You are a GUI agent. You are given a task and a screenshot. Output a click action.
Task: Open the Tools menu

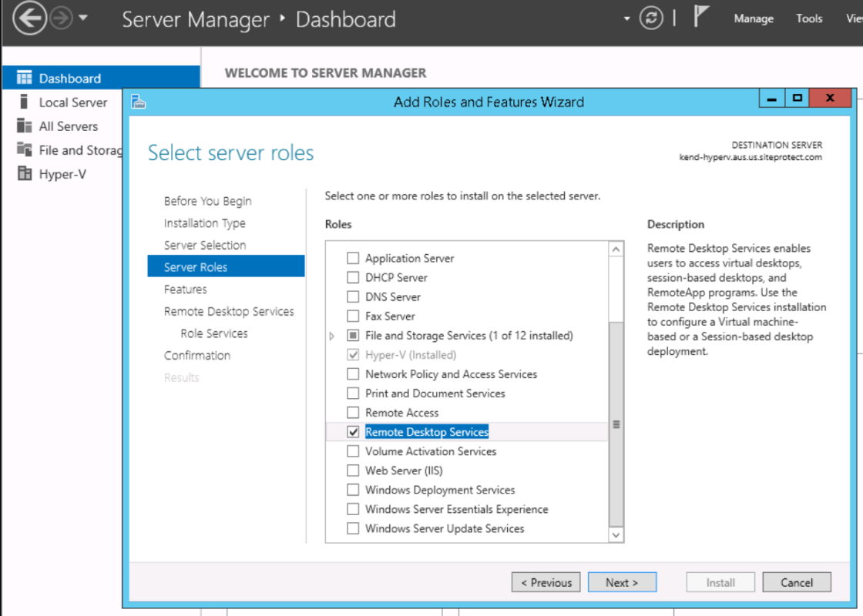click(x=808, y=18)
